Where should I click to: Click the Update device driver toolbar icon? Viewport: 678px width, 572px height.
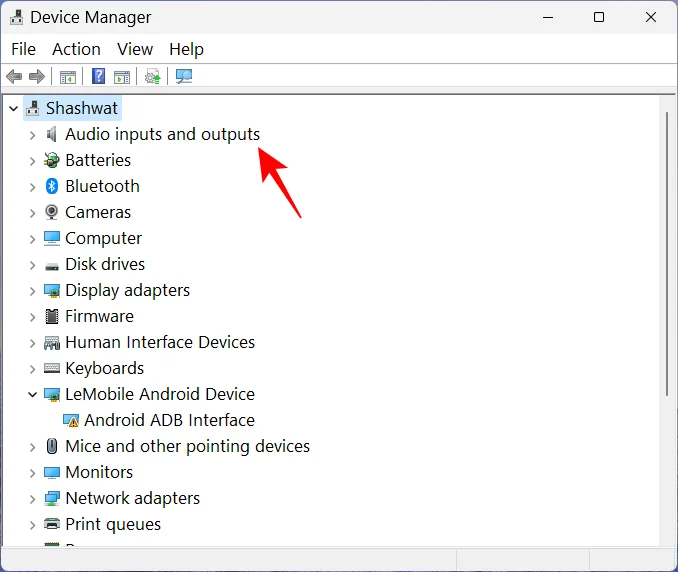click(x=153, y=77)
